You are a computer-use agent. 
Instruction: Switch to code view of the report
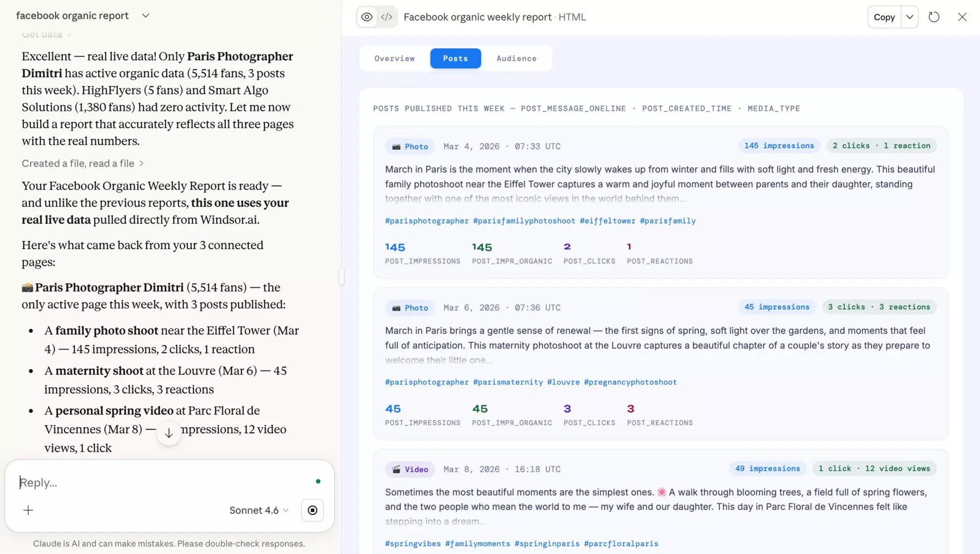[x=388, y=16]
